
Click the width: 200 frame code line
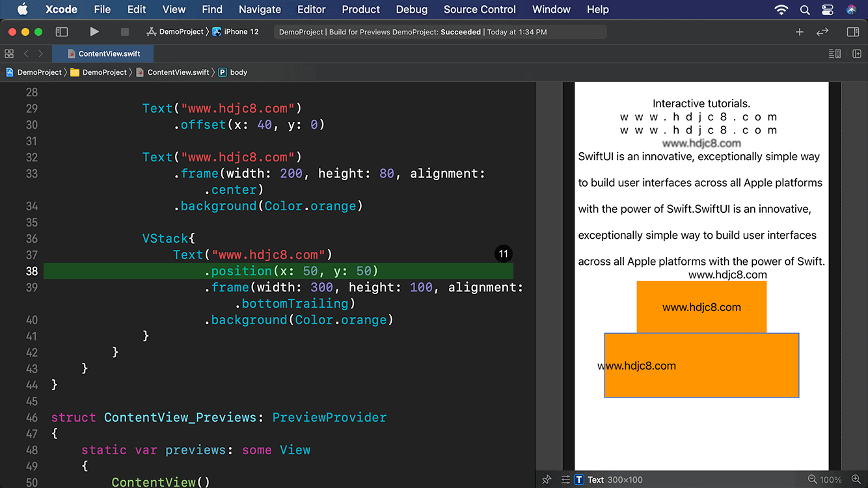[x=329, y=173]
